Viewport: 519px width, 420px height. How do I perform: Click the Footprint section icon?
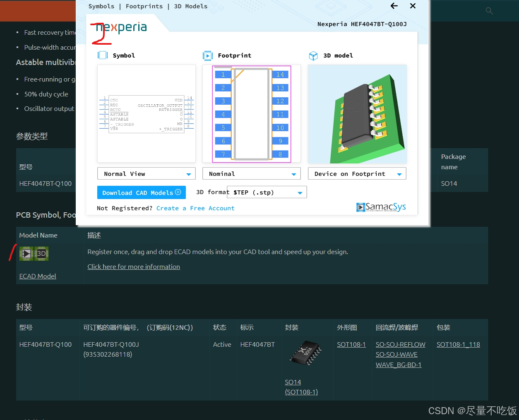[207, 55]
